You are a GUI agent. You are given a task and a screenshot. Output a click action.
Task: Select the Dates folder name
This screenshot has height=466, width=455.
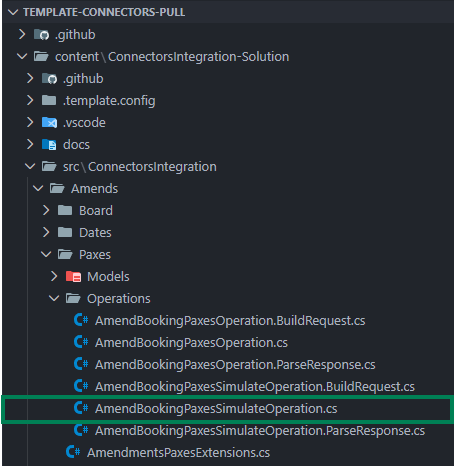(95, 233)
